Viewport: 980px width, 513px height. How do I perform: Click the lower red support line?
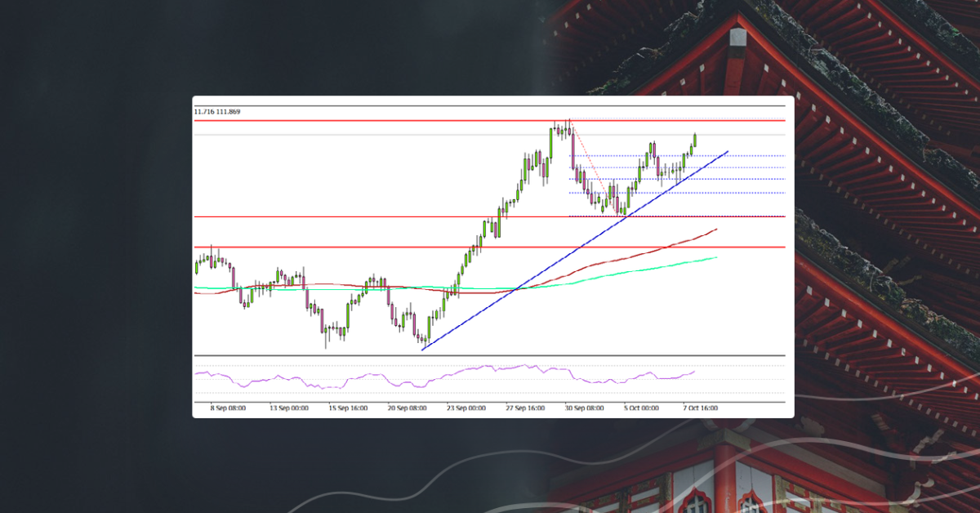[327, 245]
